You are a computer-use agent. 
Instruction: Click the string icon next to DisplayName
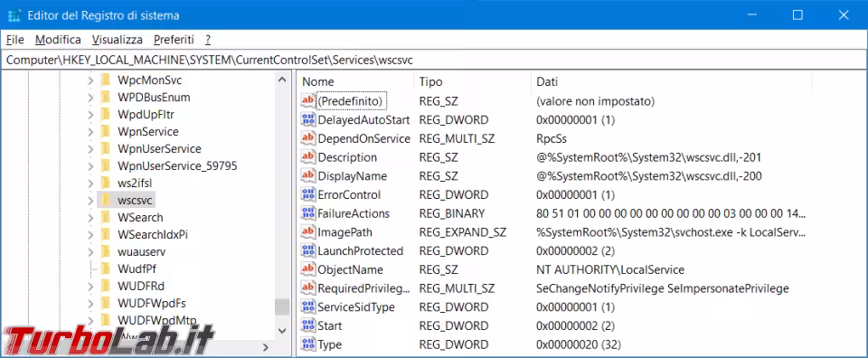pos(307,176)
